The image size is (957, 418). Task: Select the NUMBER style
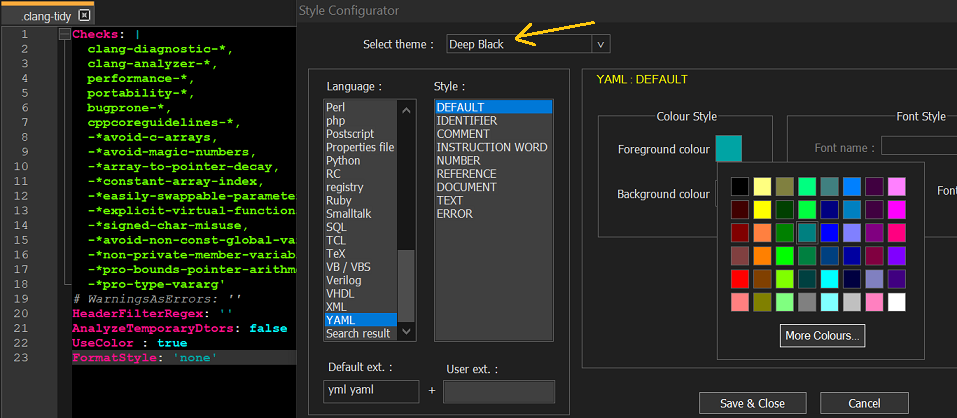[x=493, y=161]
